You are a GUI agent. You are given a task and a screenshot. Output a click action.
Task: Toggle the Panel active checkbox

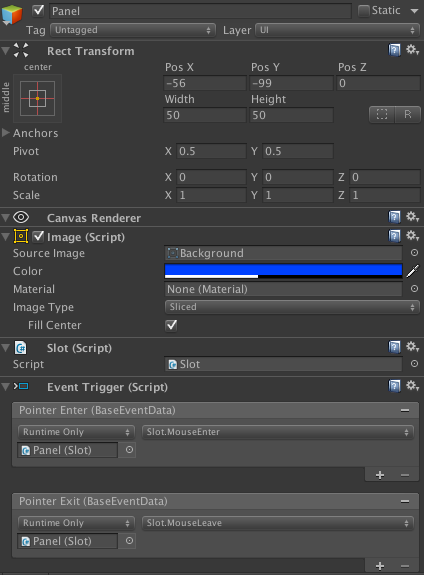point(38,10)
